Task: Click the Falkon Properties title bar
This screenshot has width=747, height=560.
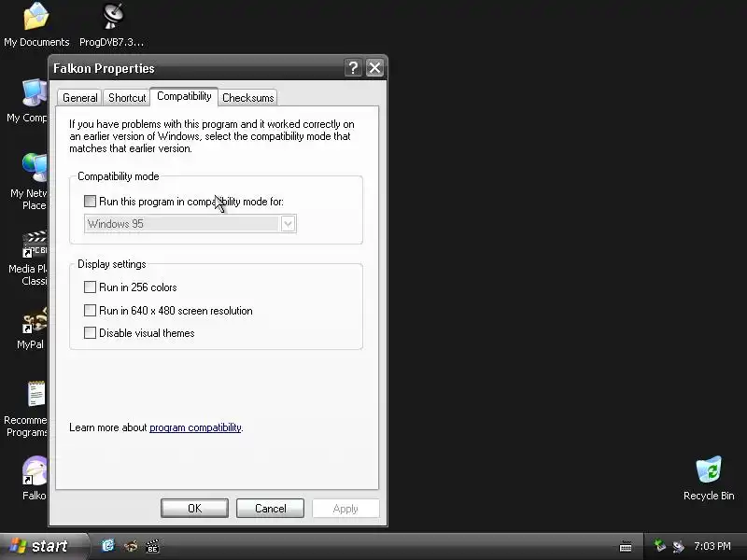Action: 195,68
